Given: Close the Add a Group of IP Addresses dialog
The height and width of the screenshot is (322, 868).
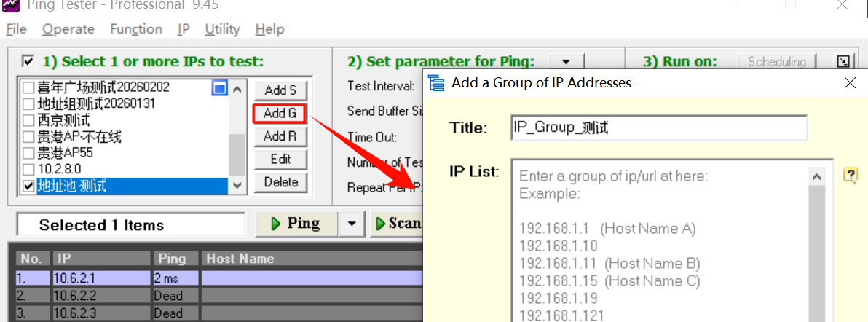Looking at the screenshot, I should point(849,82).
